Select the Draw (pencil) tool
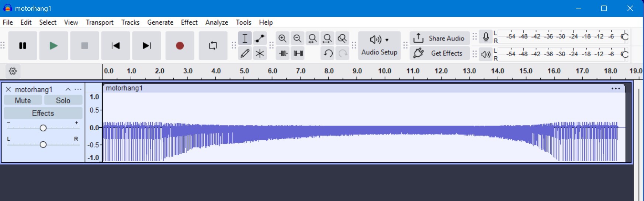 [x=245, y=53]
